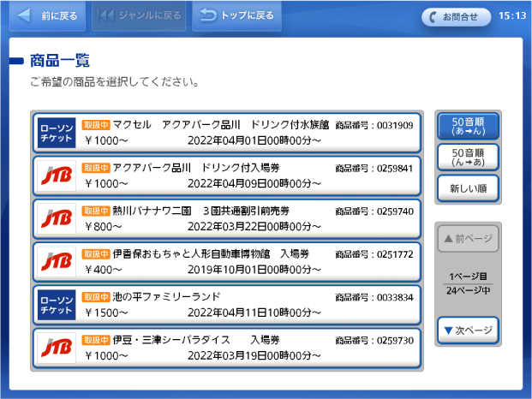The width and height of the screenshot is (532, 399).
Task: Click the JTB logo beside 熱川バナナワニ園
Action: [x=57, y=218]
